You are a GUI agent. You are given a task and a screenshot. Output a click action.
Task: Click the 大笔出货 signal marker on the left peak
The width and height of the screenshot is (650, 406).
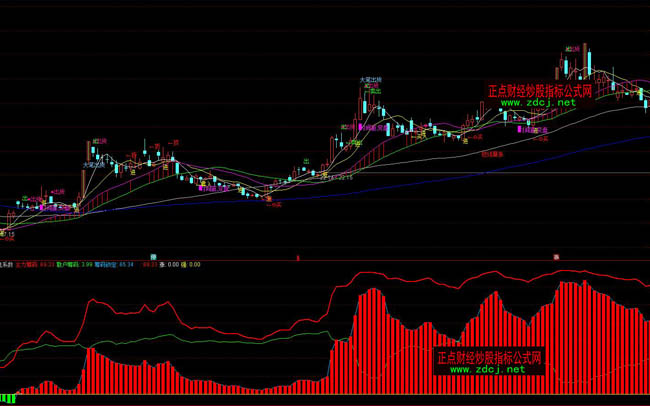[x=94, y=165]
